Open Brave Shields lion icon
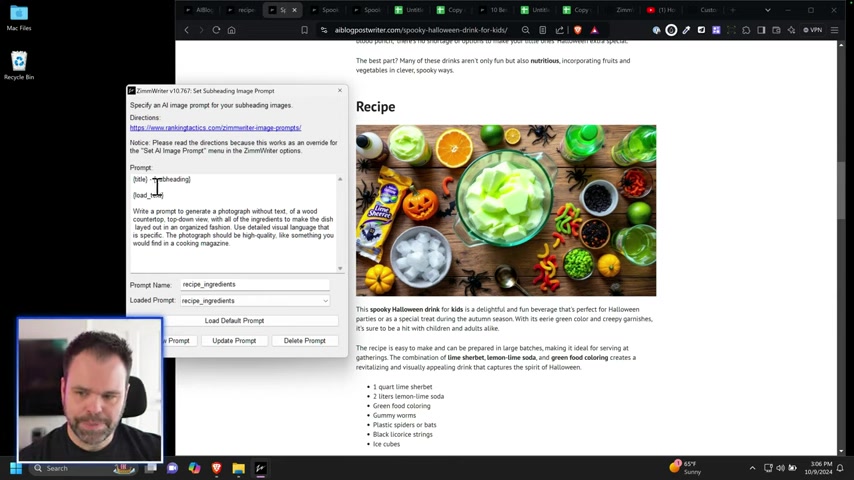854x480 pixels. pos(578,31)
